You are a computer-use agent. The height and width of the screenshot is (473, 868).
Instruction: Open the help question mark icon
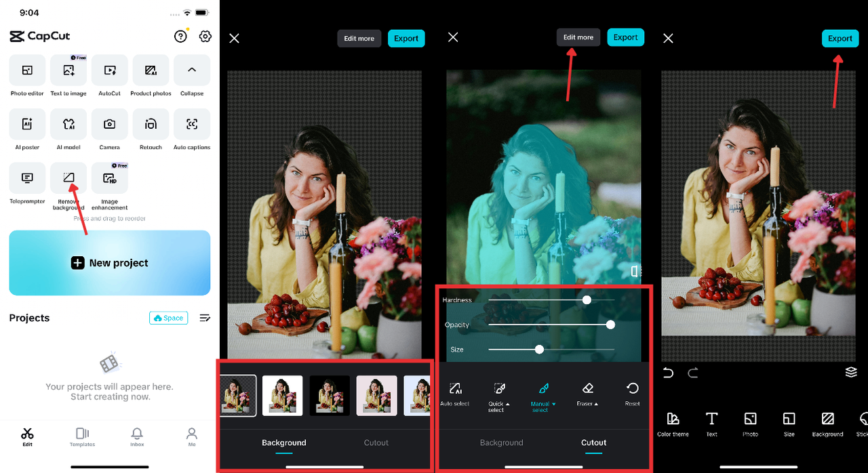coord(180,37)
